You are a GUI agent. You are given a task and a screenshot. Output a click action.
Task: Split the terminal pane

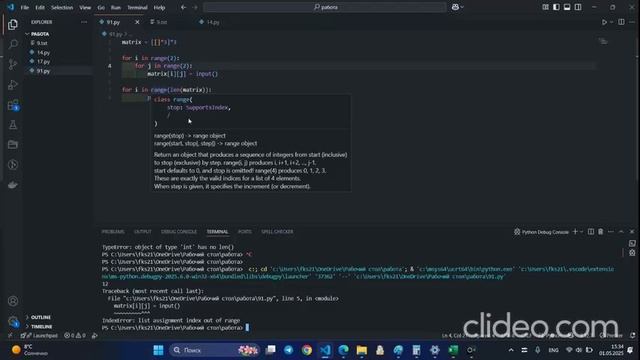(x=591, y=231)
